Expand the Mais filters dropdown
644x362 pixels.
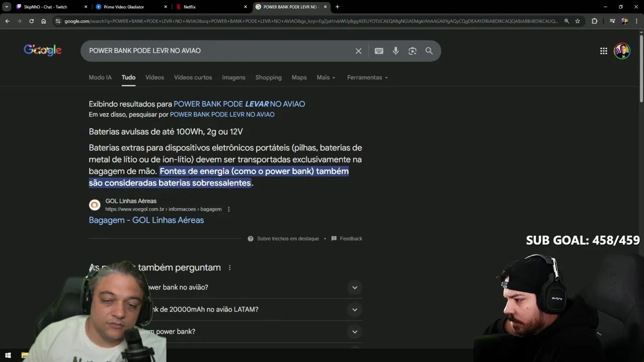tap(326, 77)
